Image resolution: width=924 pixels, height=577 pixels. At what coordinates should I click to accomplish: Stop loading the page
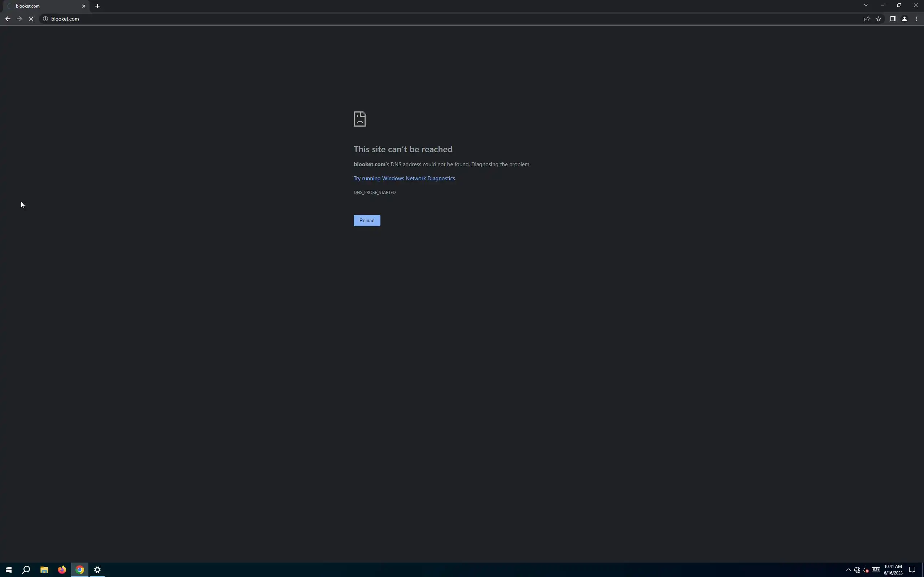point(31,19)
